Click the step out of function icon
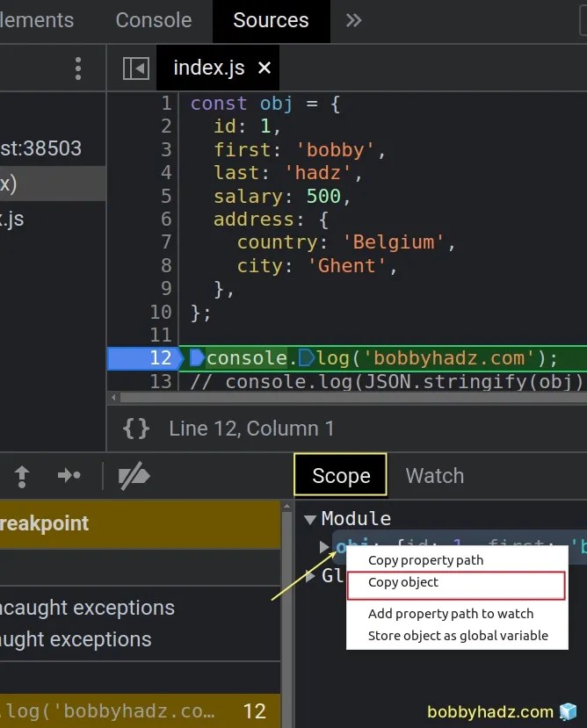 tap(21, 475)
